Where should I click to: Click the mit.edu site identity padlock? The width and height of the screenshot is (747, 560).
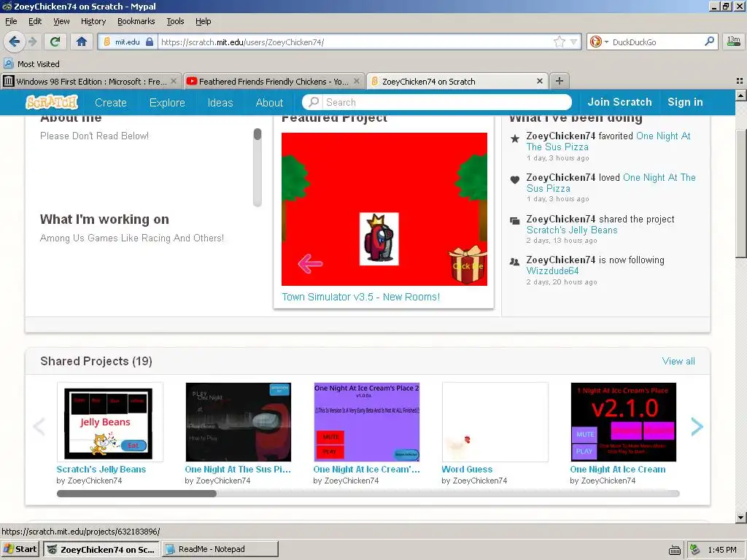click(150, 42)
